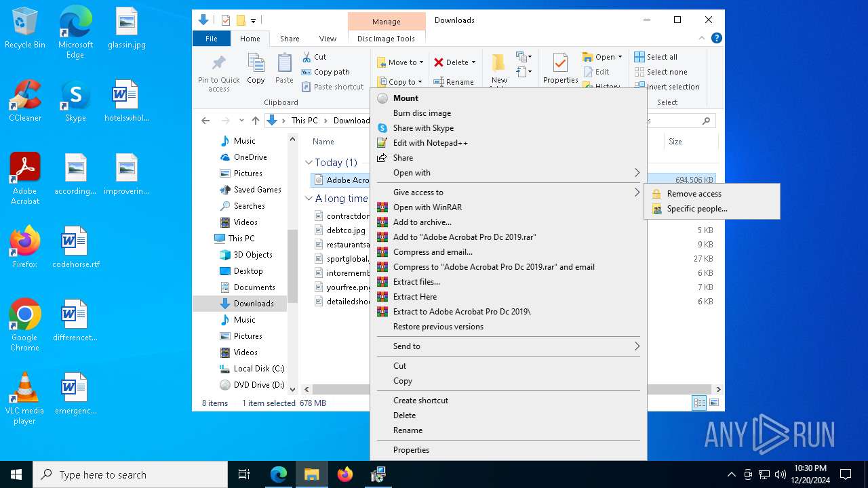868x488 pixels.
Task: Click the Up one level arrow
Action: click(255, 121)
